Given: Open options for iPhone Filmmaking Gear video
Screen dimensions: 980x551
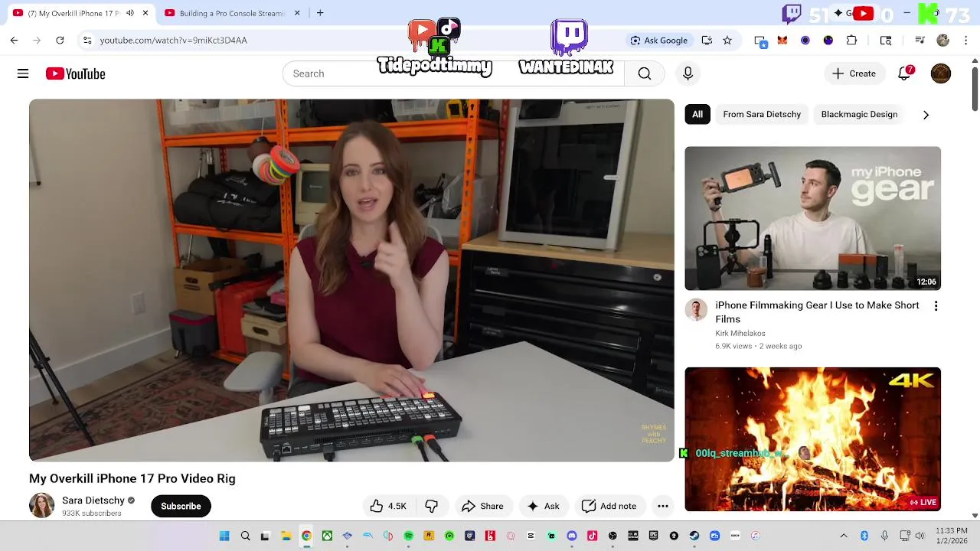Looking at the screenshot, I should 936,306.
